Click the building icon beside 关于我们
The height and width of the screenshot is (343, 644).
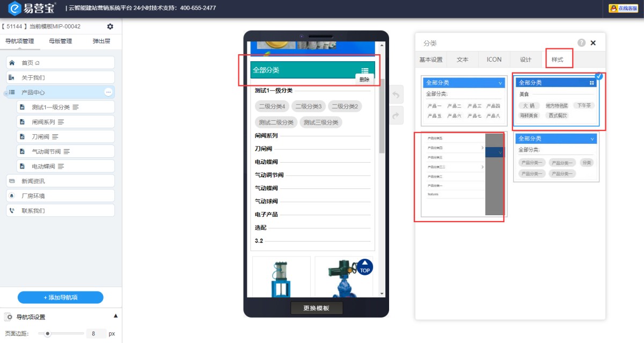tap(12, 78)
